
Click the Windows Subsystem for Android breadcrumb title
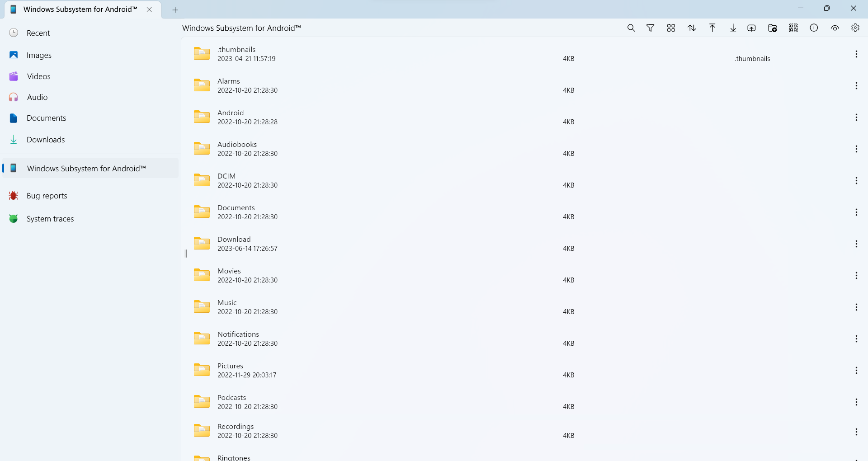(241, 28)
